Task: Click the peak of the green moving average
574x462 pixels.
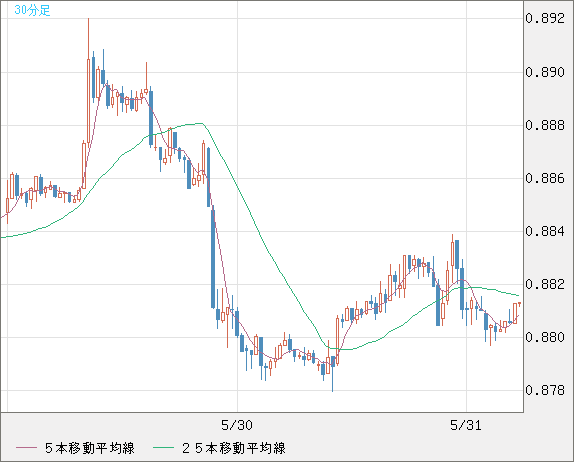Action: [200, 124]
